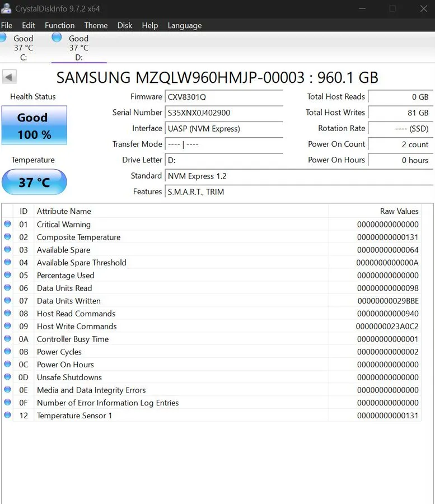Select the Percentage Used attribute name

coord(66,276)
